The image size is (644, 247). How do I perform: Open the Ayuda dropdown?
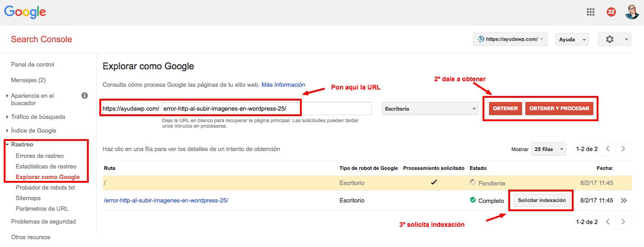[x=572, y=39]
